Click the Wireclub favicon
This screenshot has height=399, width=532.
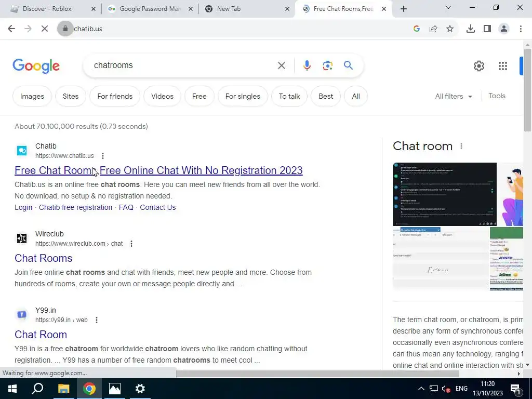(22, 238)
